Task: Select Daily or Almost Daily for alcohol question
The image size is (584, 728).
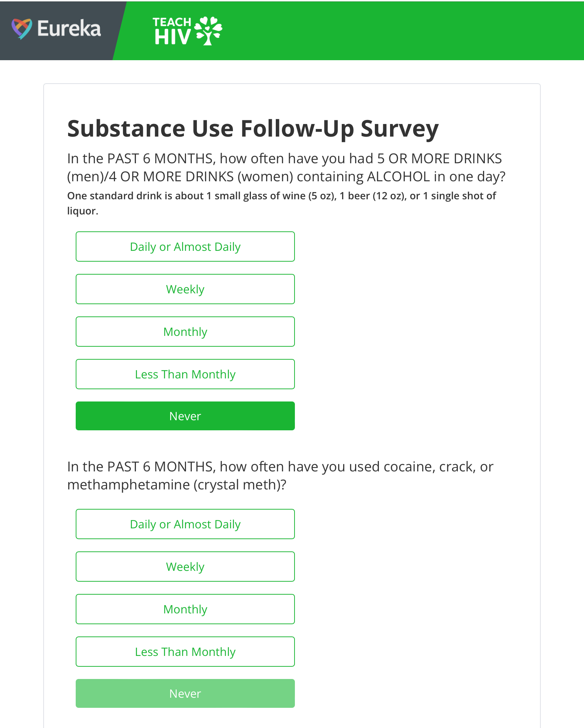Action: [x=185, y=247]
